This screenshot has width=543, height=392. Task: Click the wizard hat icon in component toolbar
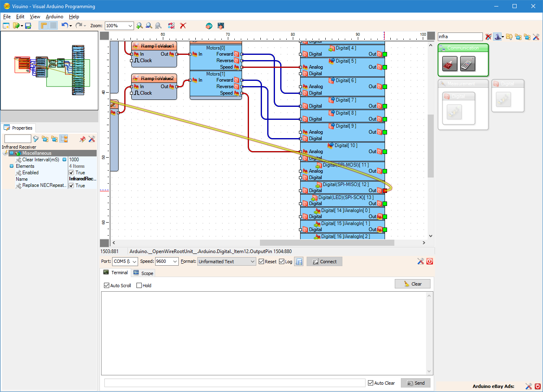pos(498,37)
